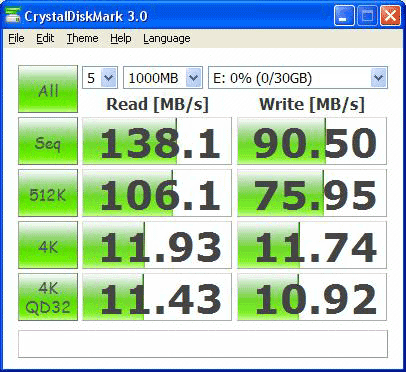Click the 4K QD32 read result 11.43
Image resolution: width=406 pixels, height=372 pixels.
click(157, 297)
